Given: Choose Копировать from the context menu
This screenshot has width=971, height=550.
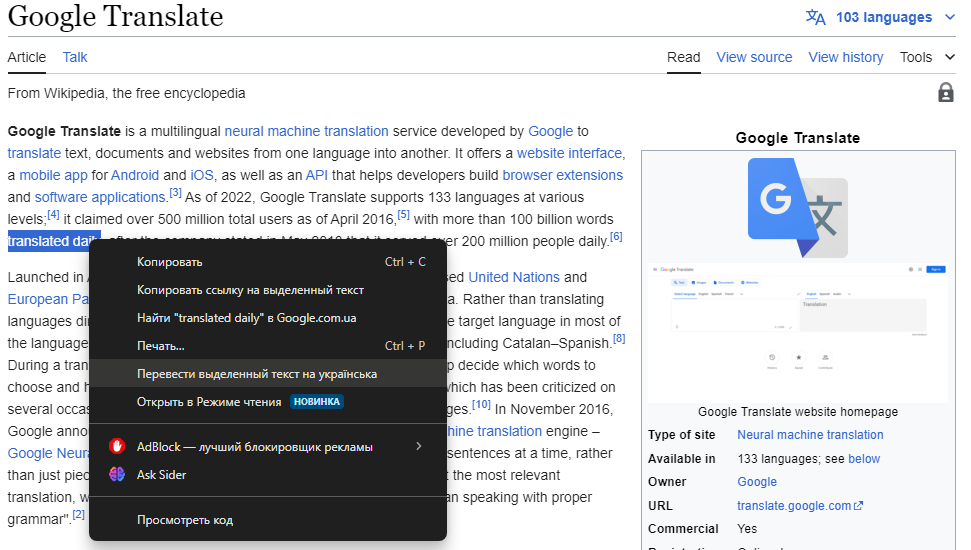Looking at the screenshot, I should point(268,261).
